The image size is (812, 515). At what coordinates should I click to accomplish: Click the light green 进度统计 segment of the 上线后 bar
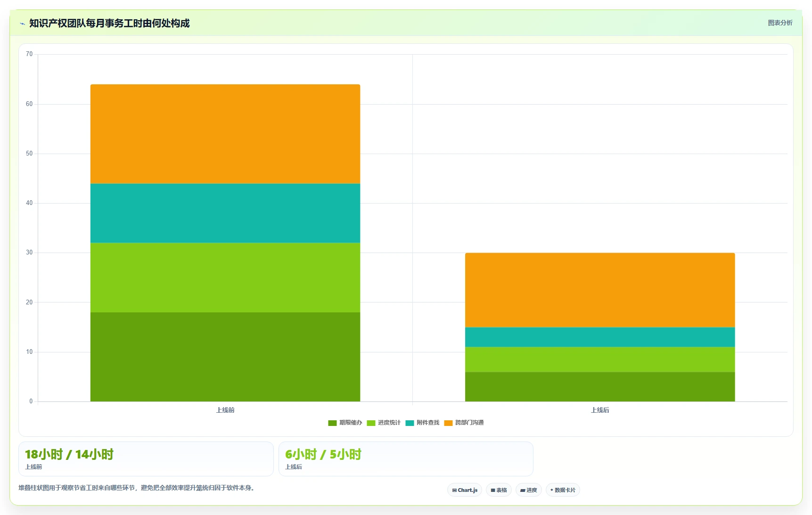pos(600,360)
